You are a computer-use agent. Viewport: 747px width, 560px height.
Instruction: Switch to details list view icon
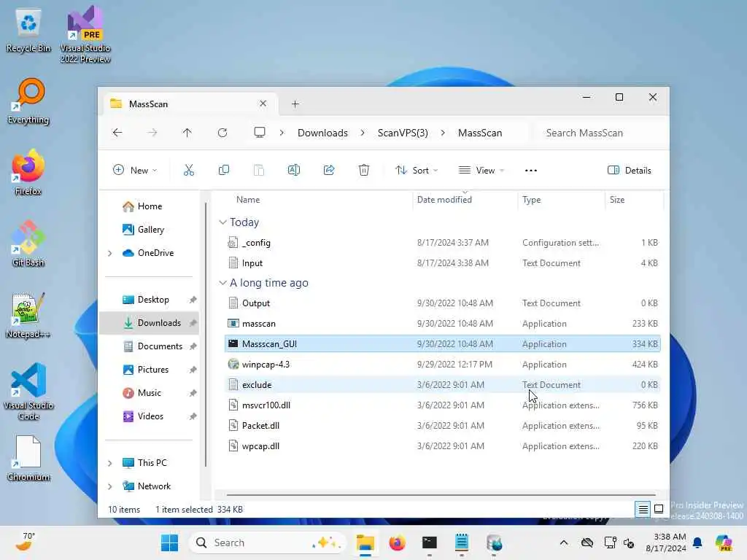point(643,510)
